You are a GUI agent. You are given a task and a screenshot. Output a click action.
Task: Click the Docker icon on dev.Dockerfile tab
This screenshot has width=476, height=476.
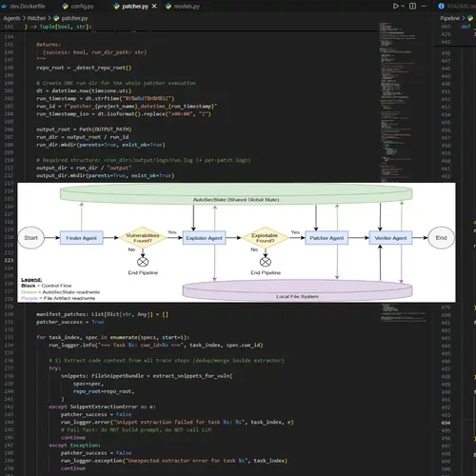(x=4, y=6)
